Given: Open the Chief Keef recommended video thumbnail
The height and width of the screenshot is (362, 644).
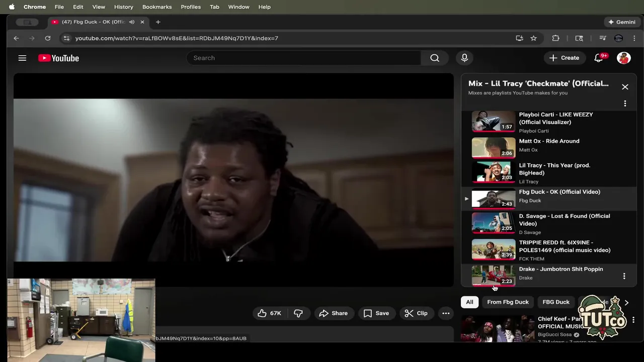Looking at the screenshot, I should click(x=498, y=328).
